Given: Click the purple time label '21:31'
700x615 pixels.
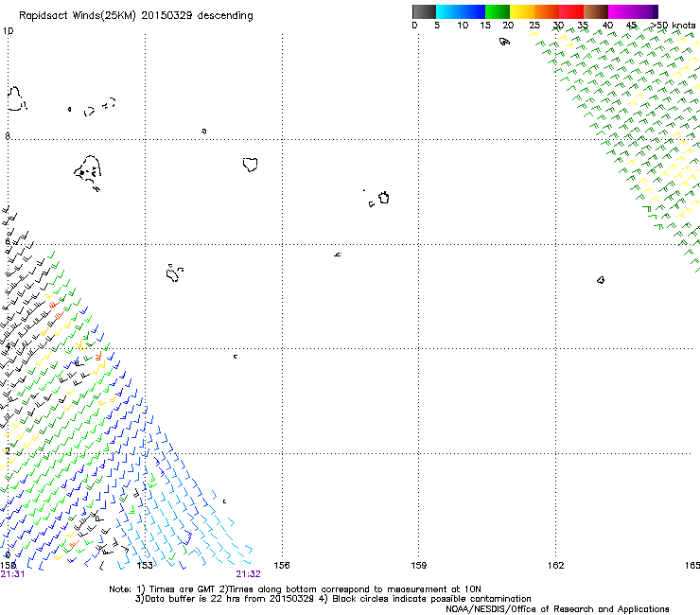Looking at the screenshot, I should (12, 574).
